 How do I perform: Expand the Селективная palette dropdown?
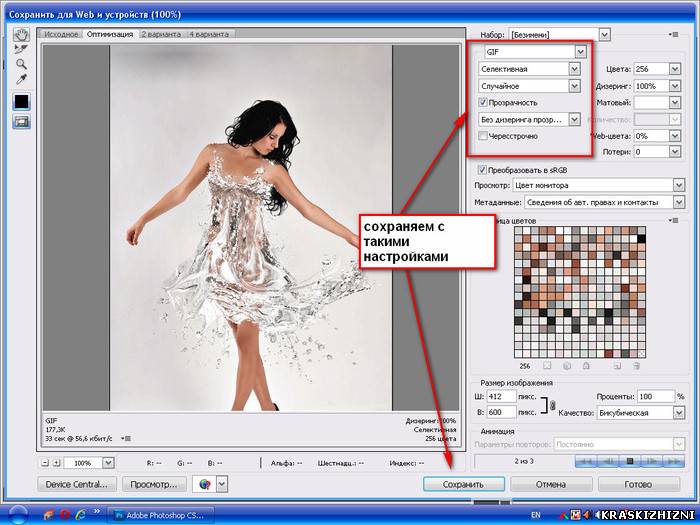[x=529, y=69]
